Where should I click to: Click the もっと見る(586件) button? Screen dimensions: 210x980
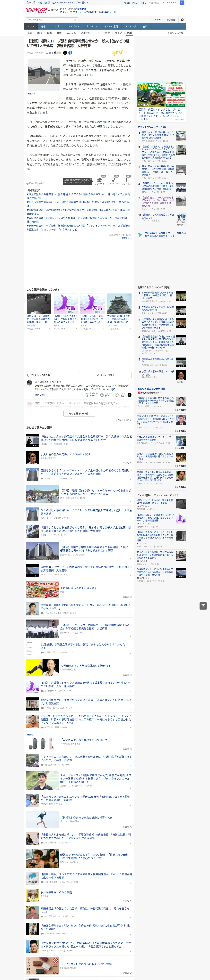click(79, 414)
